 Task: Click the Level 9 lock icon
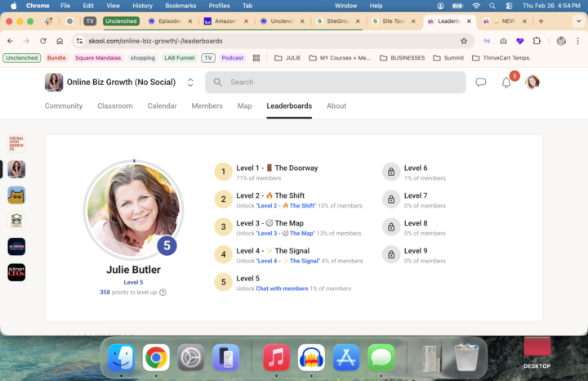[391, 255]
